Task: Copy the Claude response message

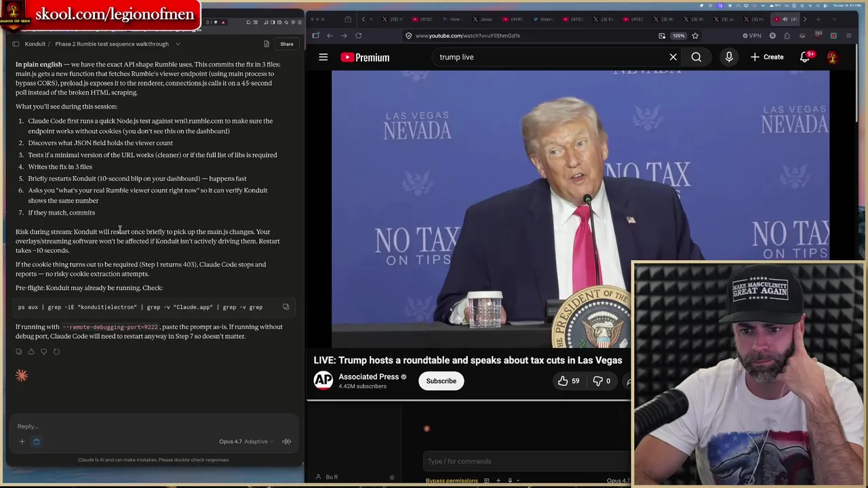Action: coord(19,352)
